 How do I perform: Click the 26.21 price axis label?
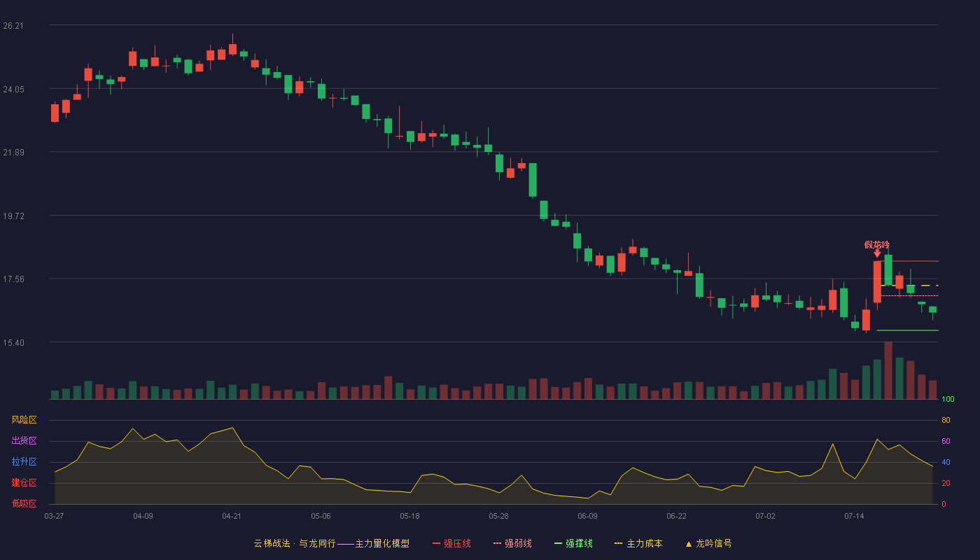(13, 26)
